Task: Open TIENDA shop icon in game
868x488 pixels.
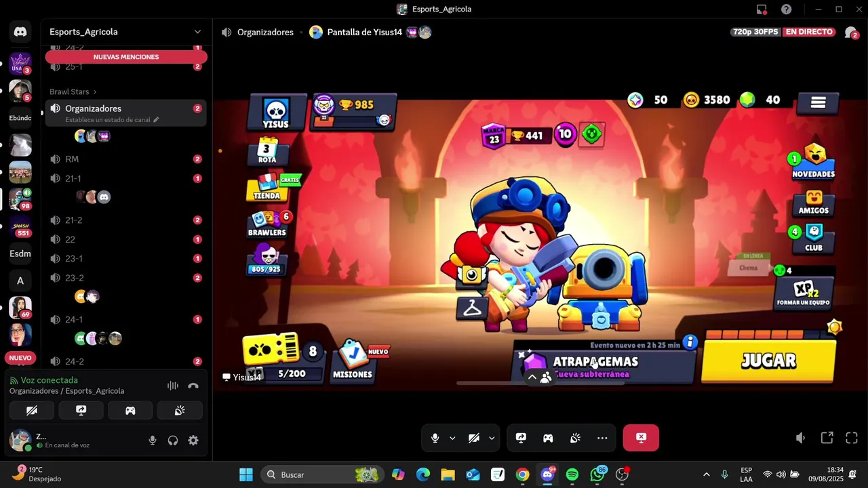Action: pyautogui.click(x=267, y=187)
